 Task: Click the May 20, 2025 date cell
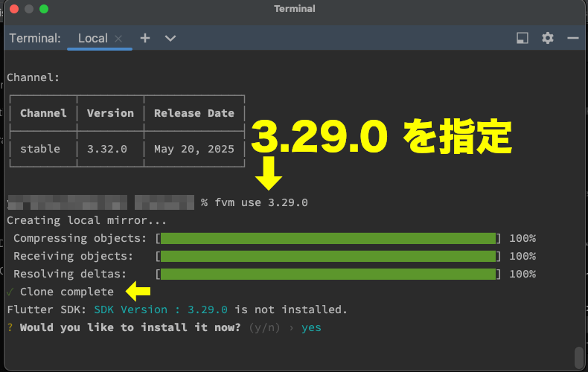click(194, 149)
